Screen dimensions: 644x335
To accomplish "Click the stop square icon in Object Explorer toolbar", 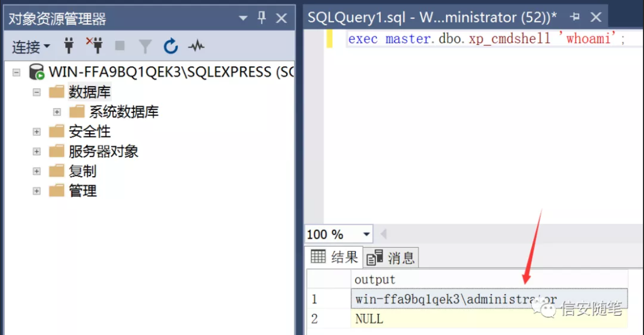I will (120, 46).
